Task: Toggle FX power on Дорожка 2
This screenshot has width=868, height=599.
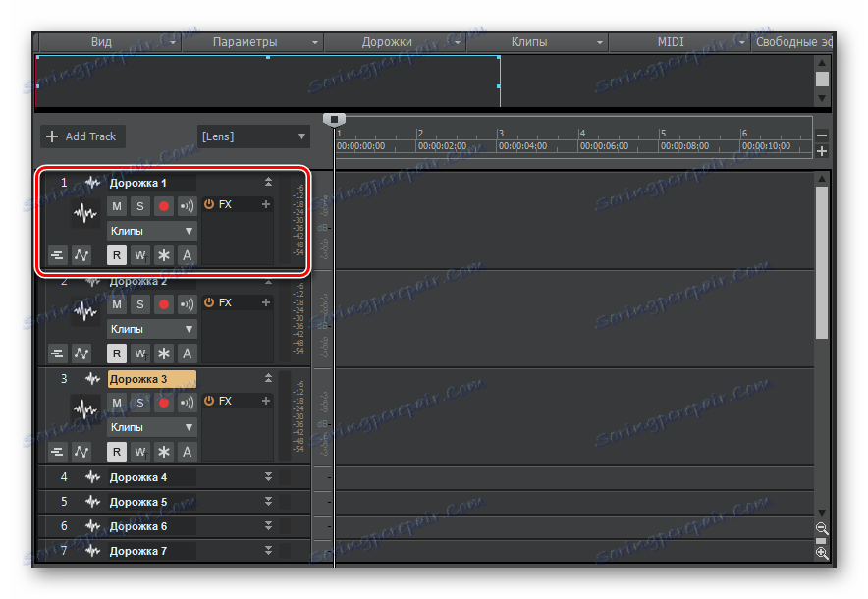Action: 209,302
